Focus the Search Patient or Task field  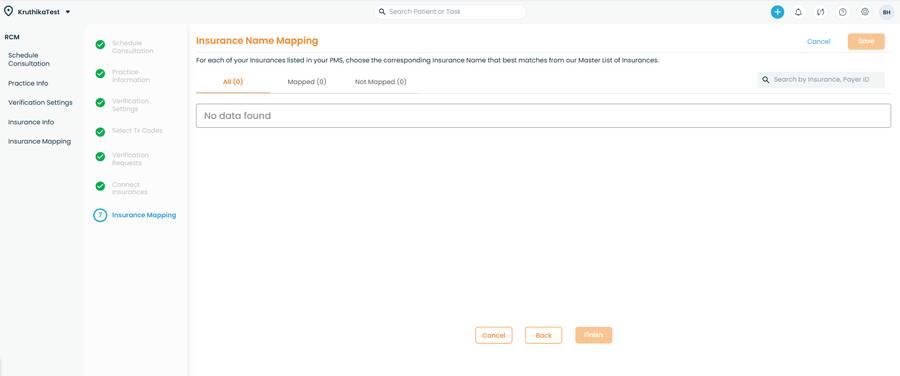[x=450, y=11]
